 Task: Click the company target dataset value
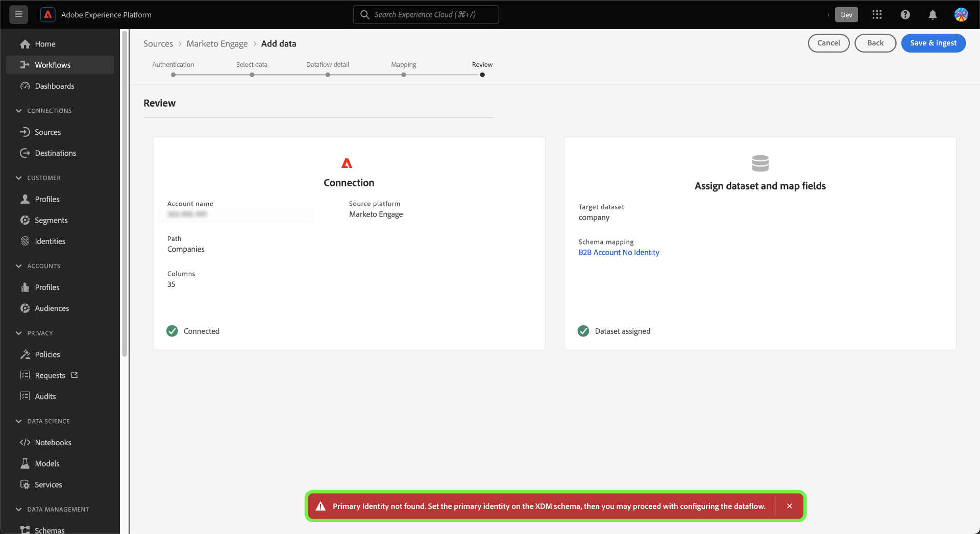(x=594, y=217)
